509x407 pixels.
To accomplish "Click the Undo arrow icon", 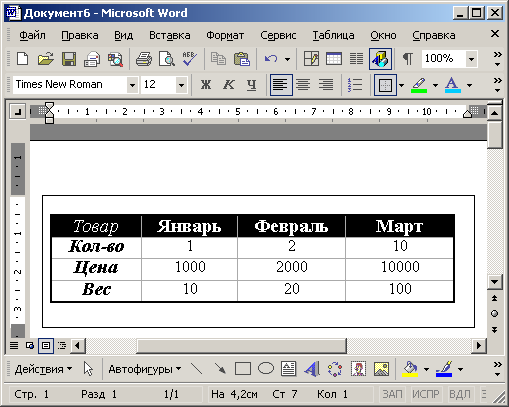I will pos(271,59).
